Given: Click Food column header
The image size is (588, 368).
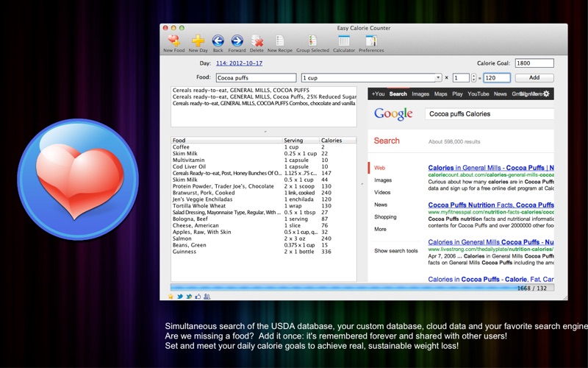Looking at the screenshot, I should [226, 140].
